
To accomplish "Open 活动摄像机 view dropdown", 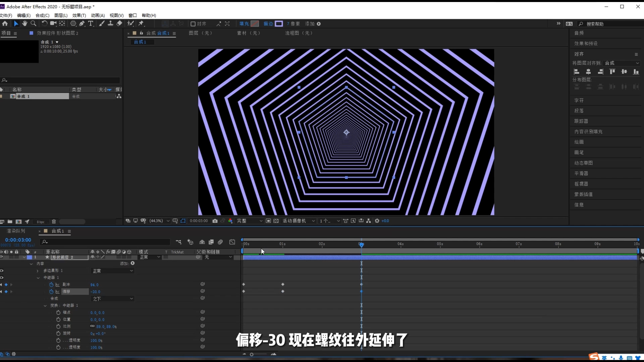I will pos(299,221).
